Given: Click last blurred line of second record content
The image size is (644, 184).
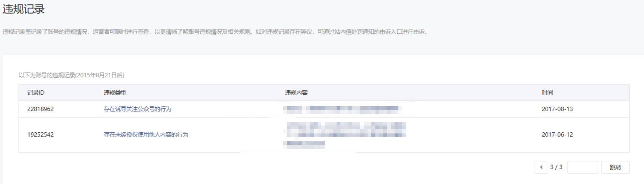Looking at the screenshot, I should (304, 144).
